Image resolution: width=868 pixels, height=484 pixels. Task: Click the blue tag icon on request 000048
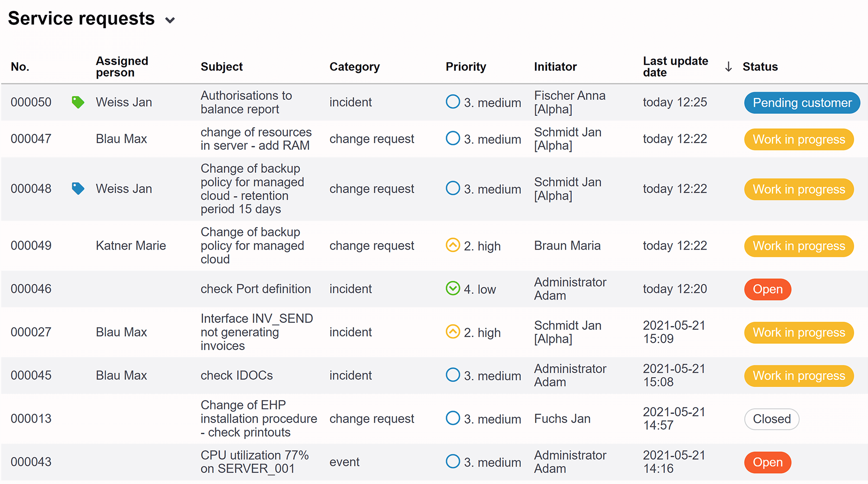(78, 188)
